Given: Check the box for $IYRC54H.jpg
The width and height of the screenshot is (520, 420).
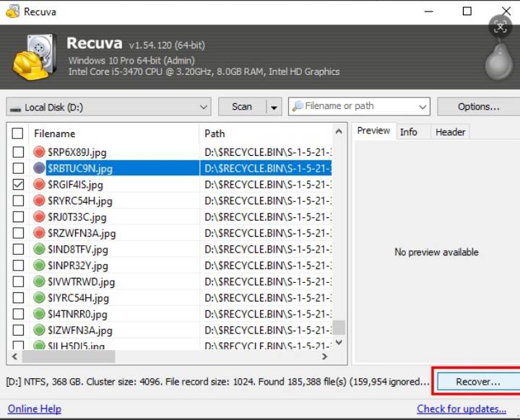Looking at the screenshot, I should click(x=18, y=297).
